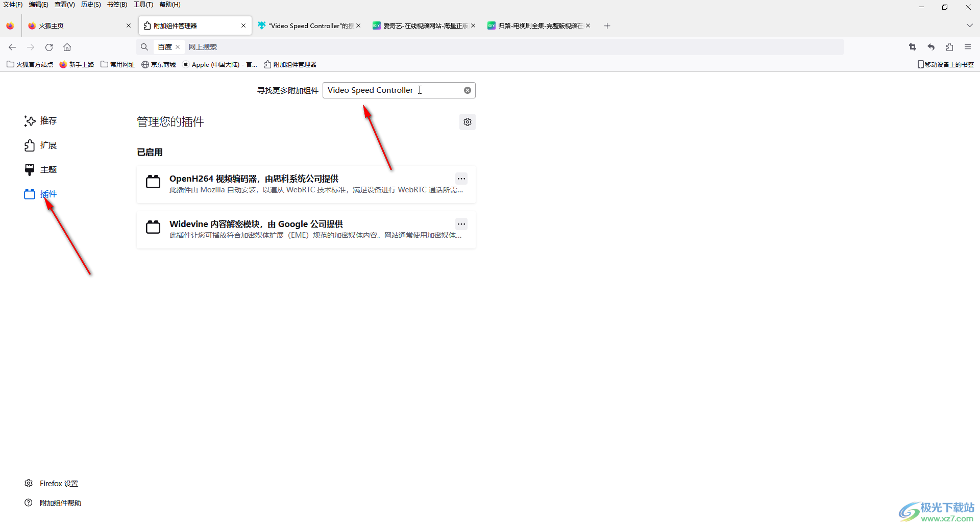Open the 编辑(E) menu

point(39,5)
